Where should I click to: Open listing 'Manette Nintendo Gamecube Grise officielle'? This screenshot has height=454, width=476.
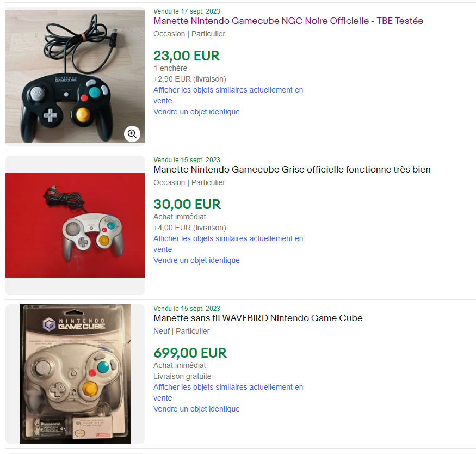pos(292,169)
